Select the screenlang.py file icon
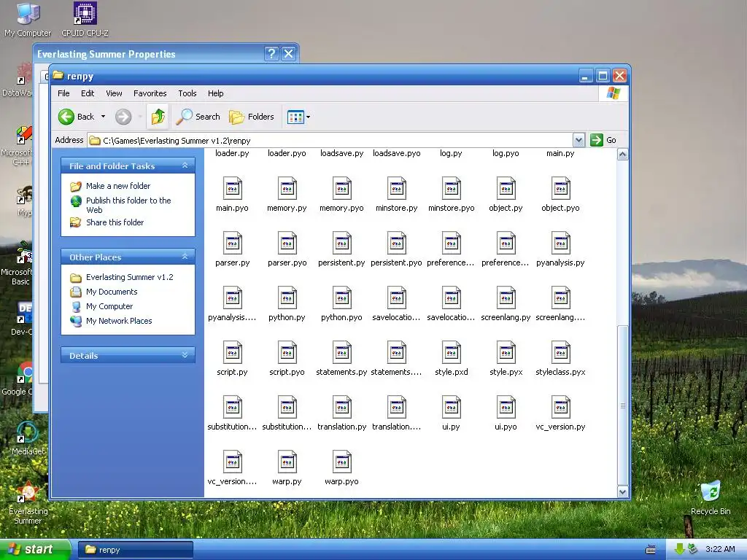The image size is (747, 560). (x=506, y=297)
